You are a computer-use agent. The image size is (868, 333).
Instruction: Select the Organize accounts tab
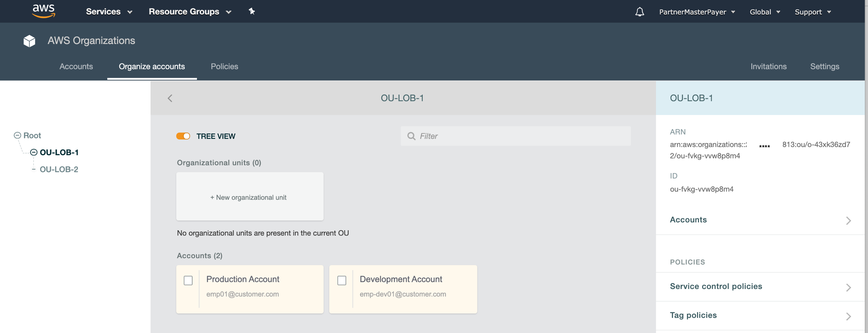pos(152,66)
